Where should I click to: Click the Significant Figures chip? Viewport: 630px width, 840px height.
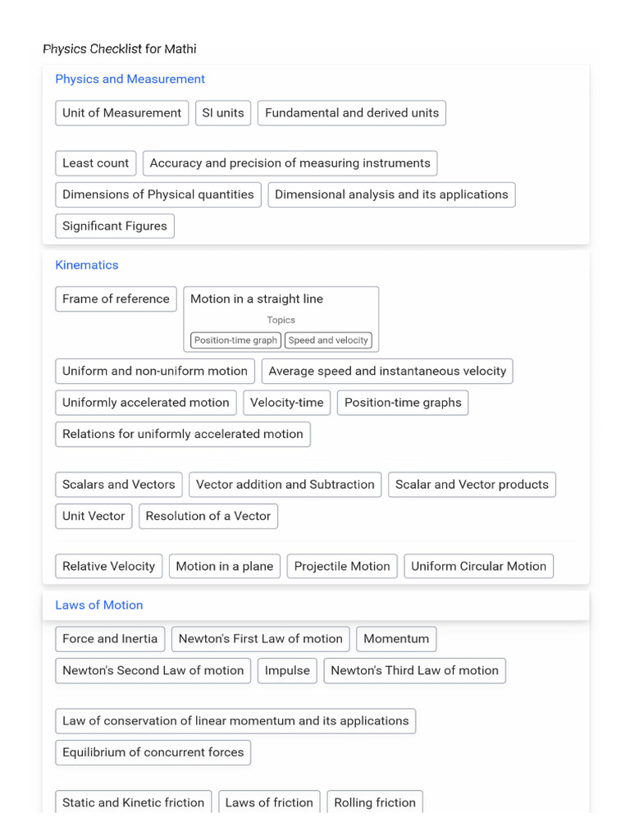click(114, 226)
